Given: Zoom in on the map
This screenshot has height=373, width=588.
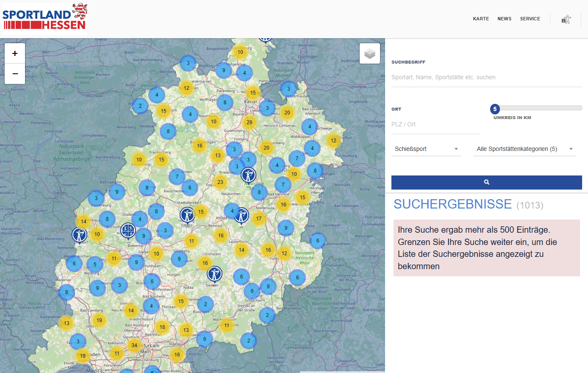Looking at the screenshot, I should (x=15, y=53).
